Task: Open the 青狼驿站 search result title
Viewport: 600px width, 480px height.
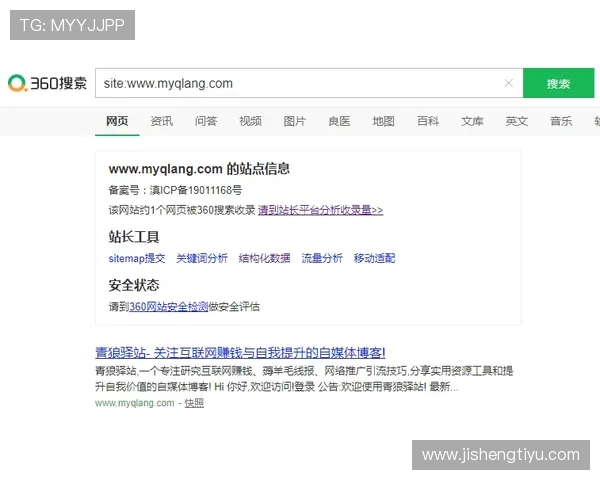Action: coord(240,353)
